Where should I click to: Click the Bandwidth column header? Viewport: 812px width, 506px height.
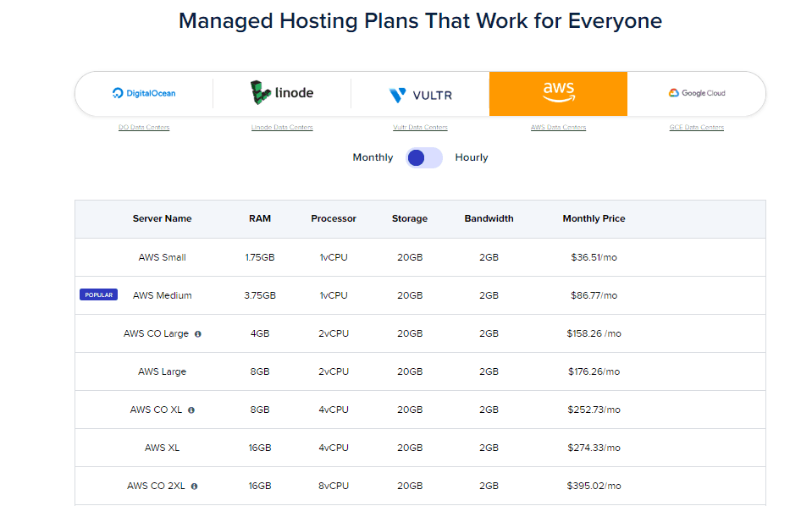pyautogui.click(x=489, y=219)
